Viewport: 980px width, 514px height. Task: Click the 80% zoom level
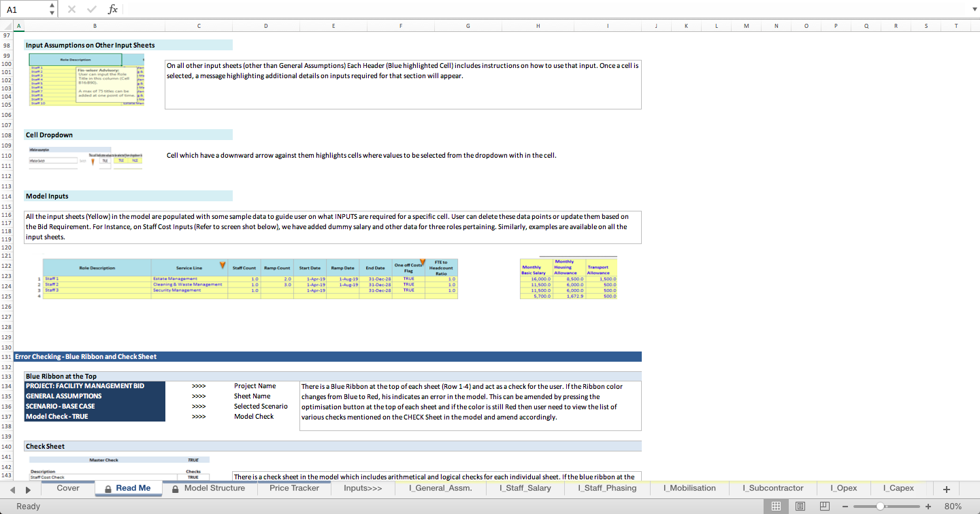[x=953, y=507]
